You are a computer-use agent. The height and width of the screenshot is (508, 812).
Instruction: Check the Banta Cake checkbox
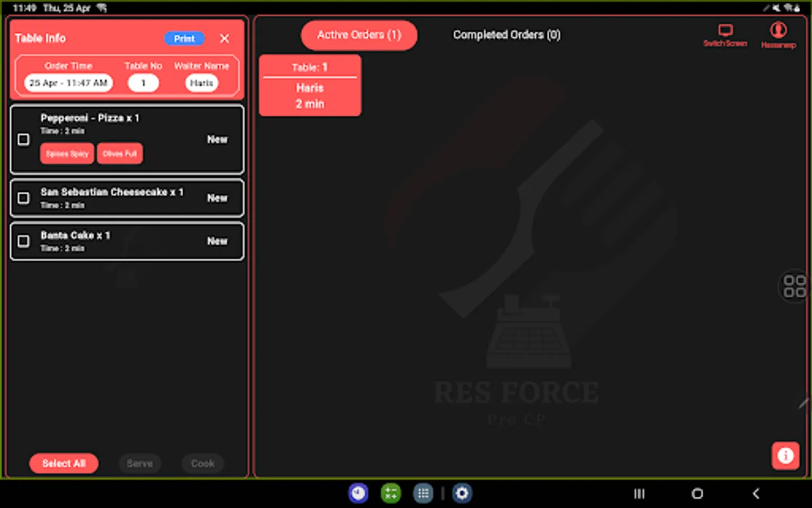click(23, 241)
